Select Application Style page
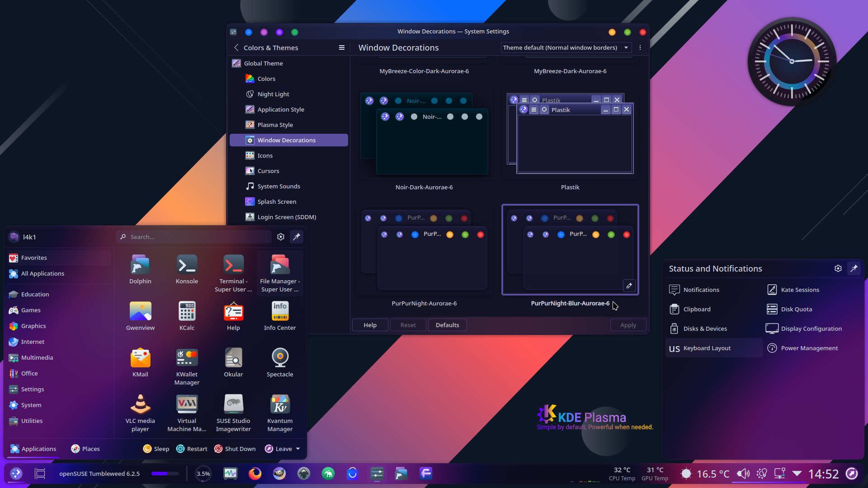868x488 pixels. click(x=289, y=109)
